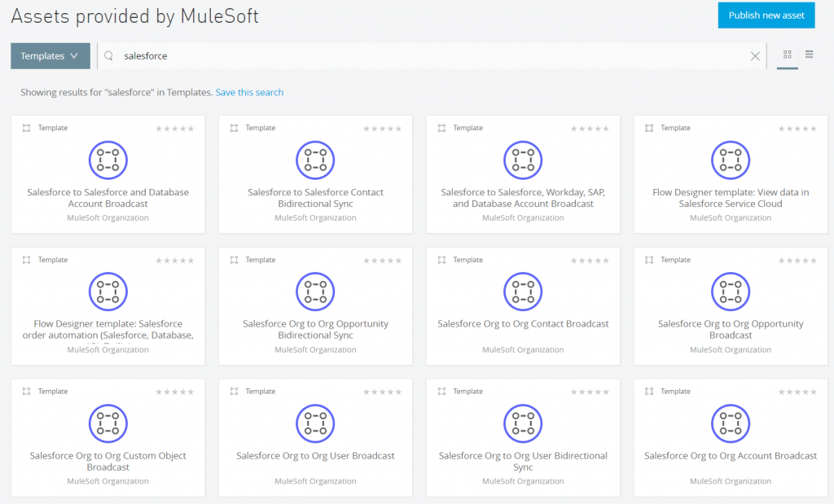834x504 pixels.
Task: Open Salesforce, Workday, SAP, Database Account Broadcast title
Action: coord(523,198)
